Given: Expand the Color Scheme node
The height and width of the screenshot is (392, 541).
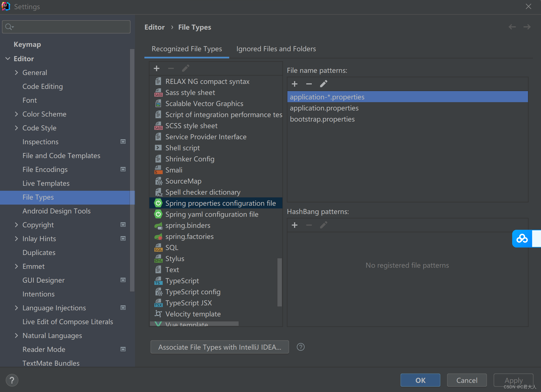Looking at the screenshot, I should 16,114.
